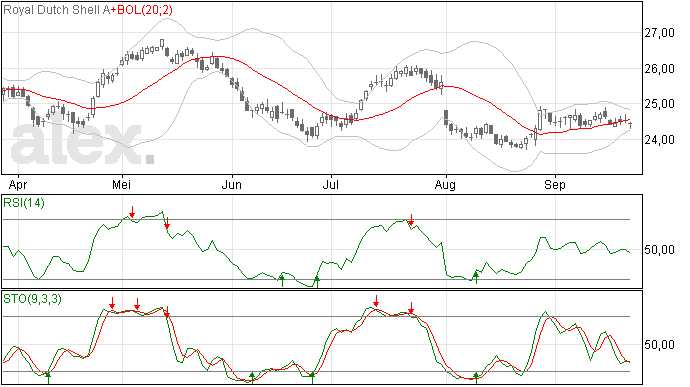Select the +BOL(20;2) indicator label
Screen dimensions: 690x387
[142, 10]
